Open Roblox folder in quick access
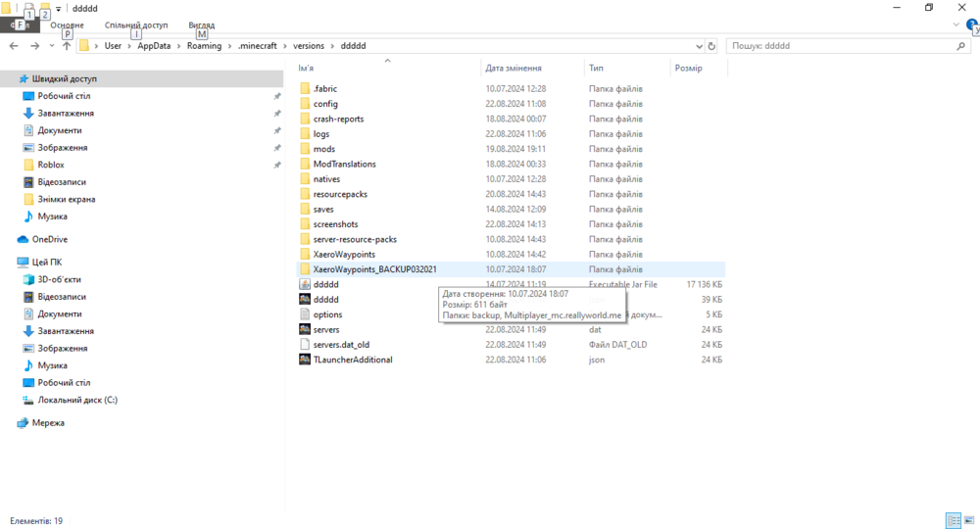Screen dimensions: 980x529 [51, 165]
